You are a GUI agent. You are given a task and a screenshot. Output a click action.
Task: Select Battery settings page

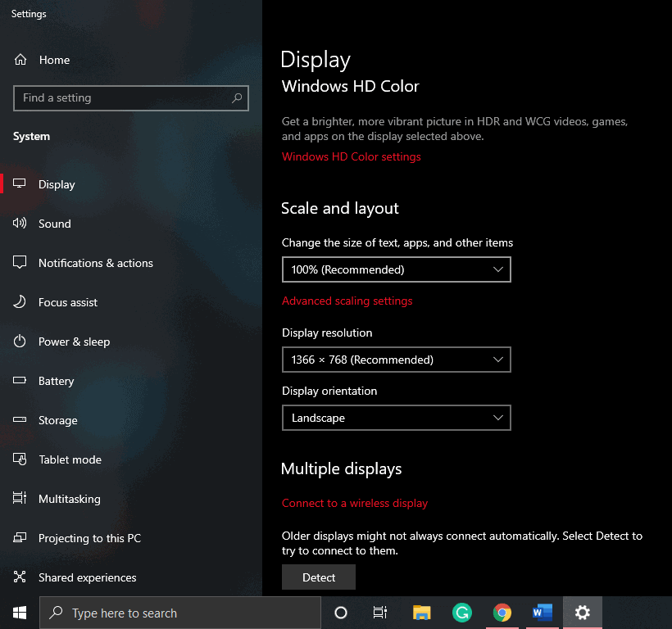pos(57,381)
